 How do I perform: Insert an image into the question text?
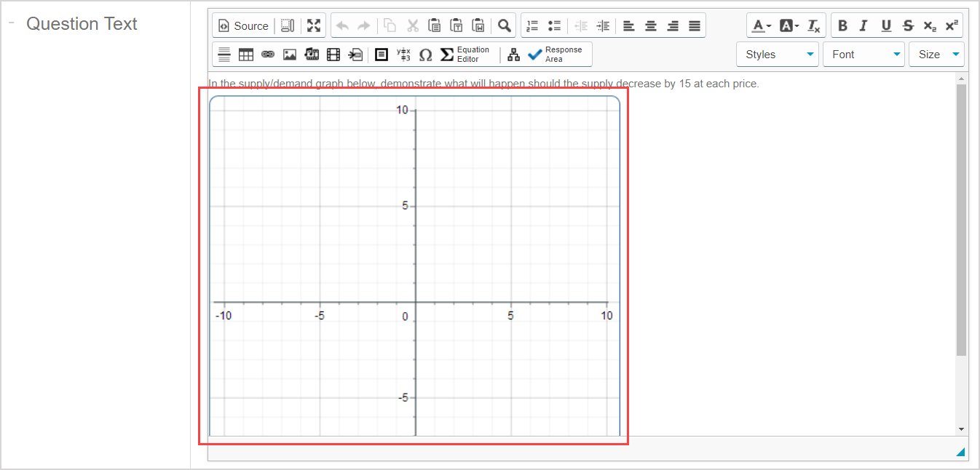pyautogui.click(x=290, y=54)
